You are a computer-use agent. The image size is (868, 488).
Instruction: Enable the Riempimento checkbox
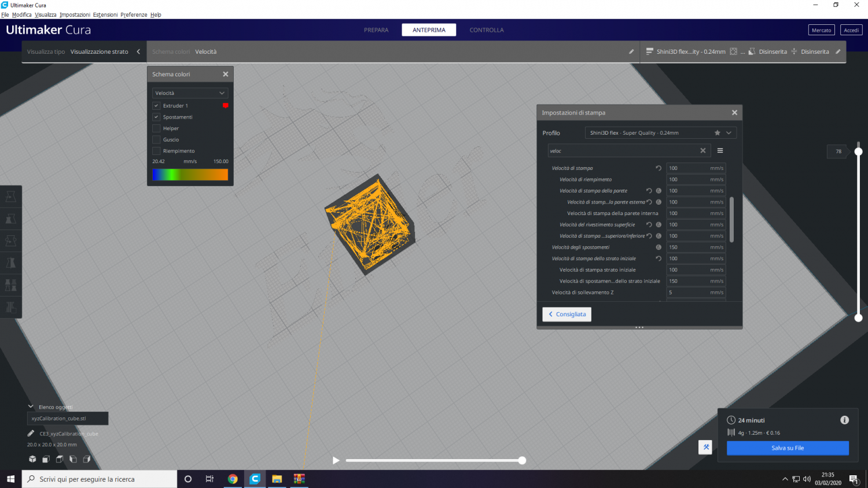point(156,151)
